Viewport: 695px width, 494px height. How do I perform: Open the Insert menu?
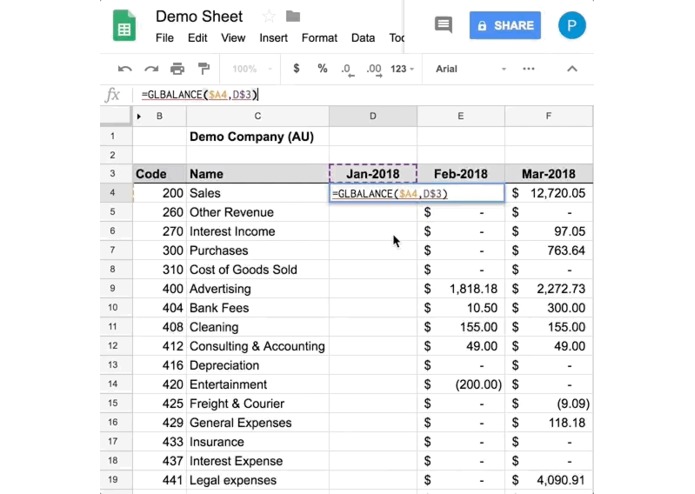[x=273, y=38]
